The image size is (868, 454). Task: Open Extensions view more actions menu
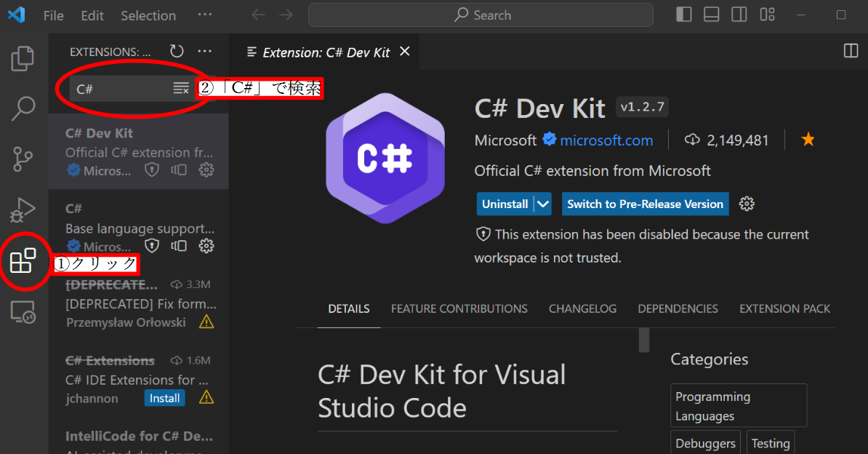coord(204,51)
